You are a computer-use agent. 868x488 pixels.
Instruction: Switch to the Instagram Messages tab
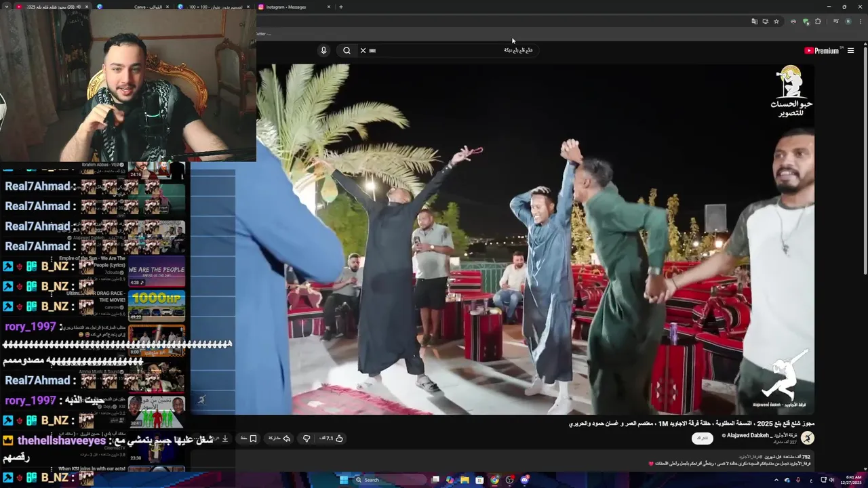click(295, 7)
